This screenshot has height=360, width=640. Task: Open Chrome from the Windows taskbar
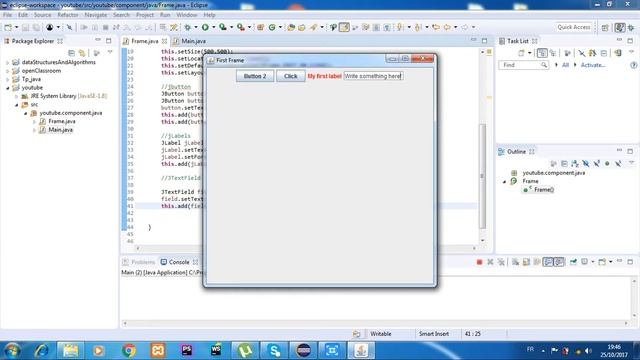pyautogui.click(x=128, y=350)
